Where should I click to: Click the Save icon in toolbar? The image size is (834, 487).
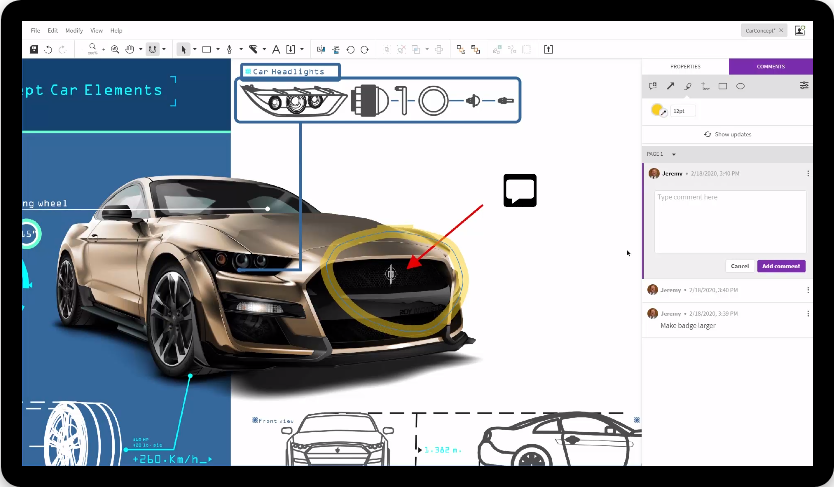point(34,49)
